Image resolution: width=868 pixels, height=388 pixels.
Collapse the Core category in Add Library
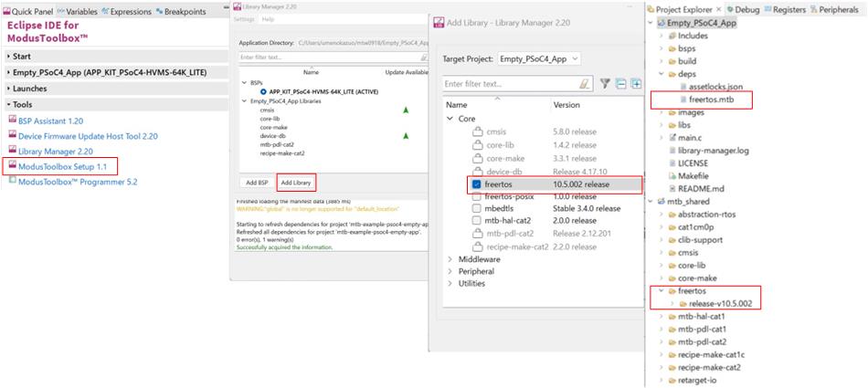point(450,119)
